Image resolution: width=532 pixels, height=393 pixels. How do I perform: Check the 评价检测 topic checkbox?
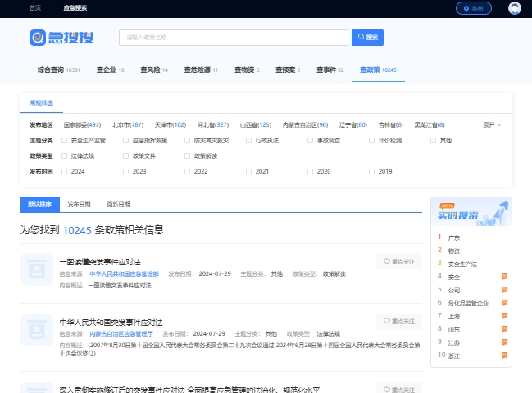pos(371,140)
